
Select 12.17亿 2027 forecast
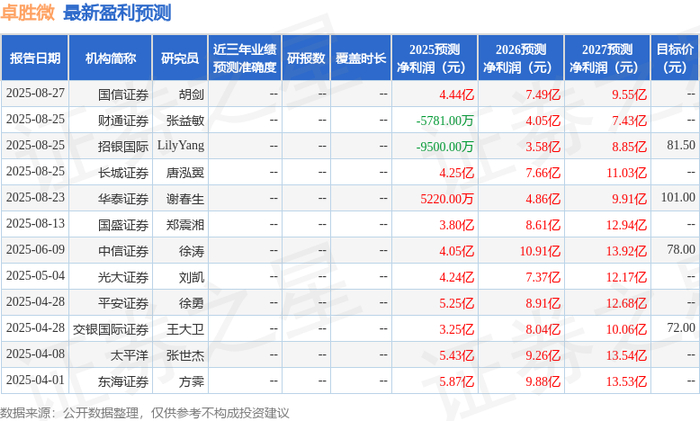pos(626,277)
